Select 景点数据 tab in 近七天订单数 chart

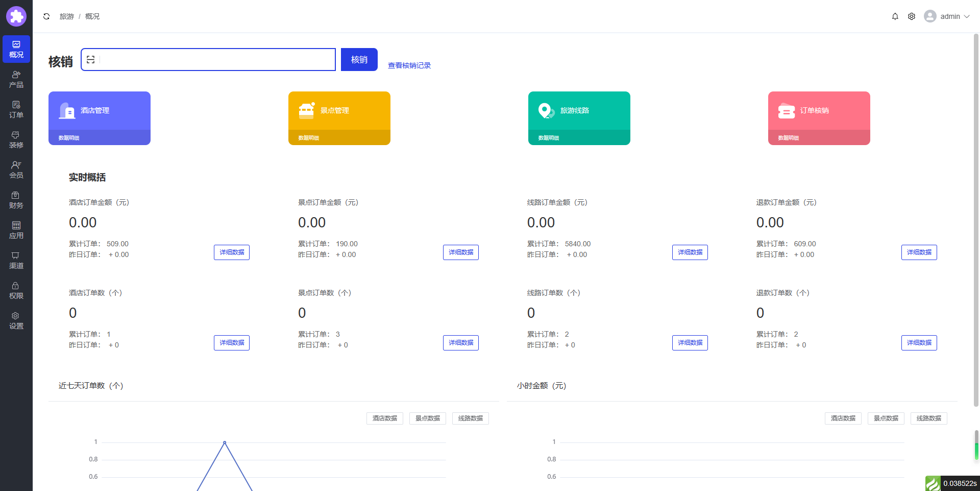[428, 418]
